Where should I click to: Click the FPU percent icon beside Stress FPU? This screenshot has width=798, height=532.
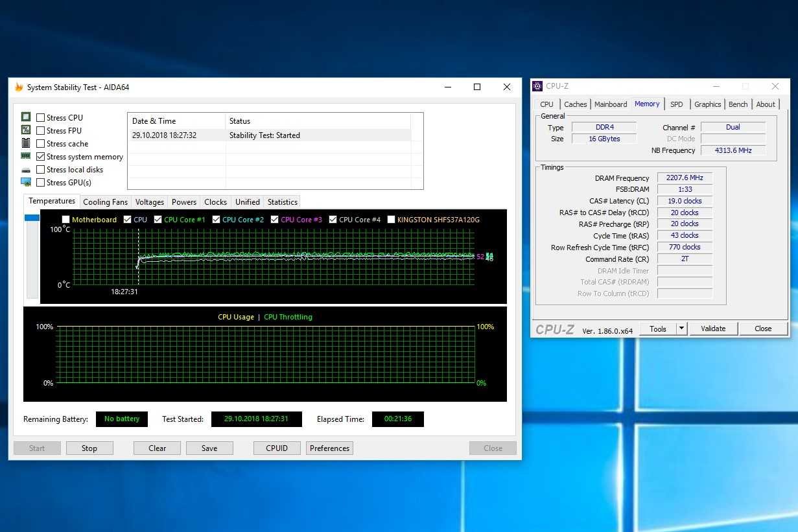26,130
